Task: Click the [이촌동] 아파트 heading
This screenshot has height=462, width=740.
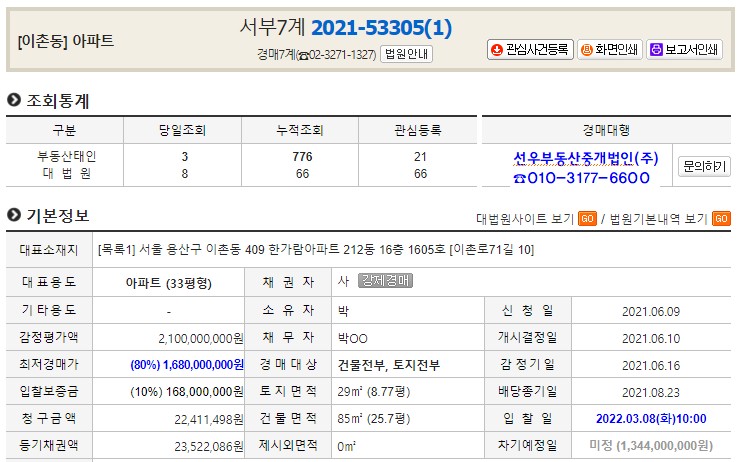Action: [66, 41]
